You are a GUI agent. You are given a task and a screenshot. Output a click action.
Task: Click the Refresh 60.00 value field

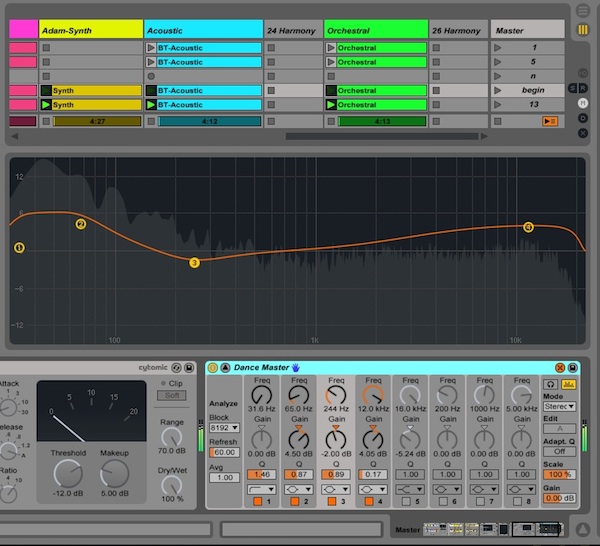224,452
